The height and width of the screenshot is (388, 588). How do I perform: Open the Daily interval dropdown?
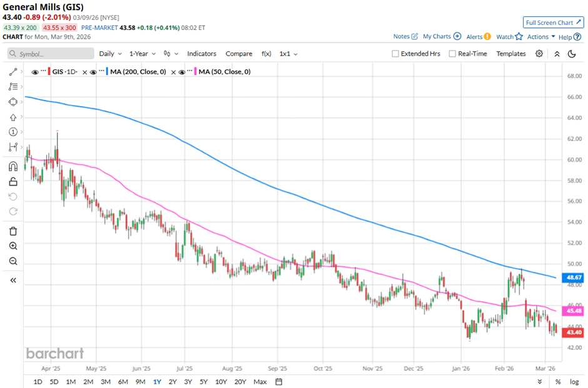(x=110, y=54)
